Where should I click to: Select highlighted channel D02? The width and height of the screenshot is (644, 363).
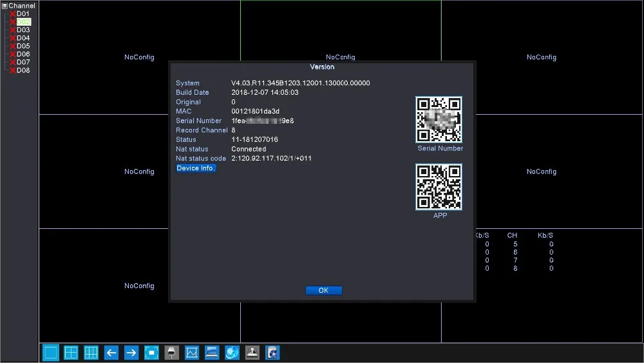23,22
